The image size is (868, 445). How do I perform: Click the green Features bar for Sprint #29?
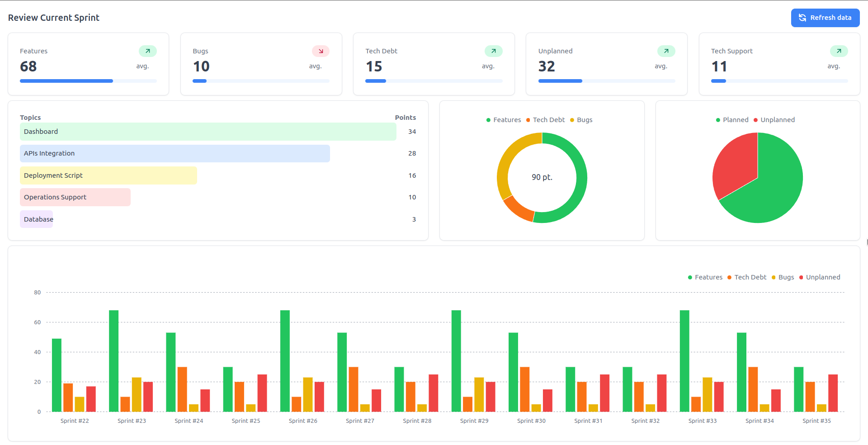pyautogui.click(x=456, y=361)
